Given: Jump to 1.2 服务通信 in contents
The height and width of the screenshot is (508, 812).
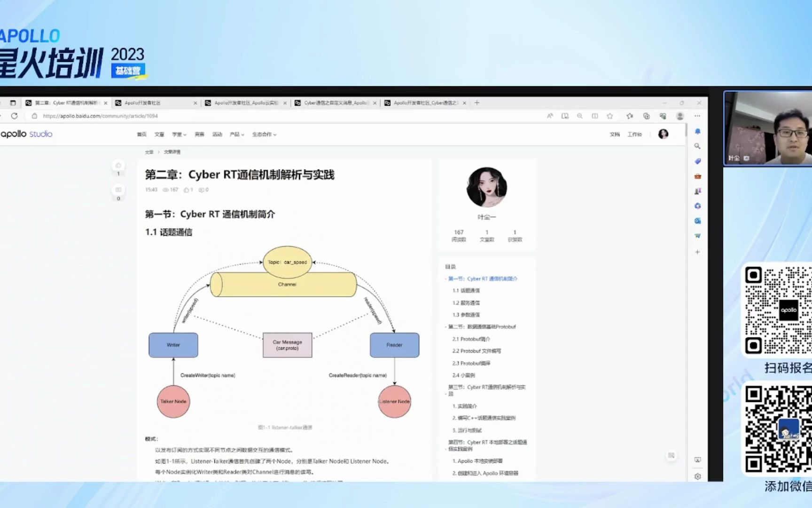Looking at the screenshot, I should pyautogui.click(x=466, y=303).
